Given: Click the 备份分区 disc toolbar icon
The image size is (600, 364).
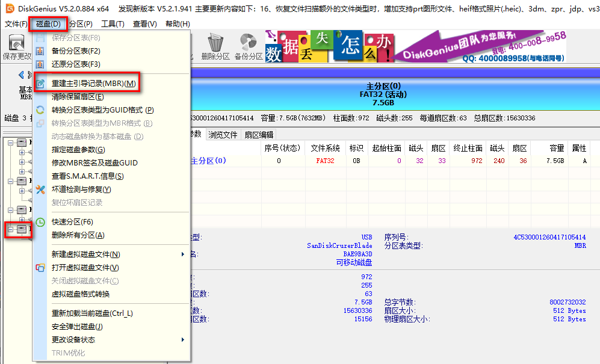Looking at the screenshot, I should click(249, 42).
